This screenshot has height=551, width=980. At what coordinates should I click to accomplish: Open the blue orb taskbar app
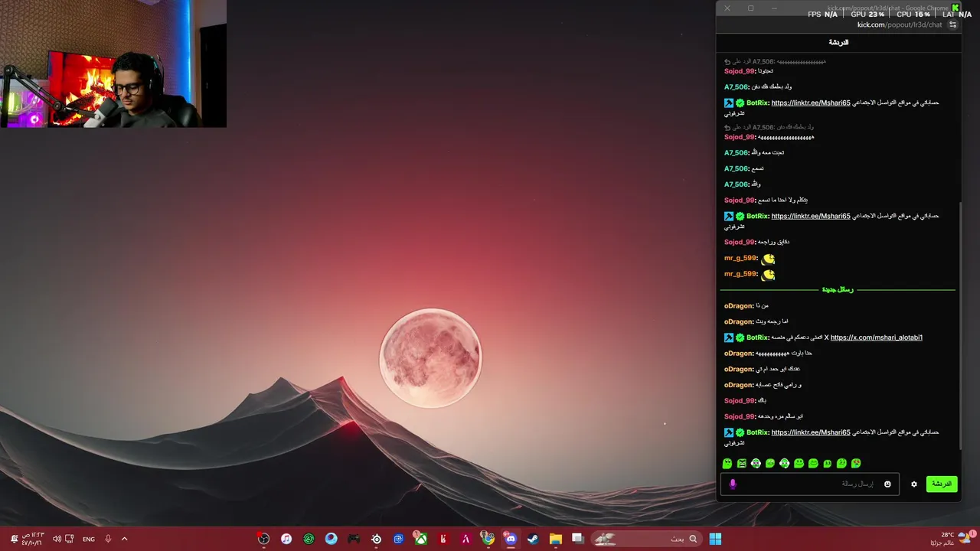pos(331,539)
